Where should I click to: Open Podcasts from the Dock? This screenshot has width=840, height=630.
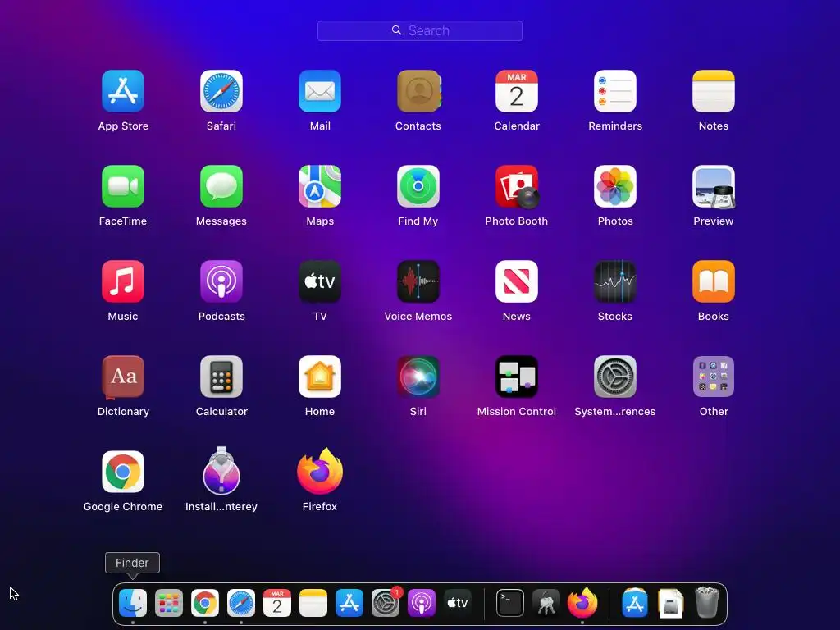[x=421, y=603]
